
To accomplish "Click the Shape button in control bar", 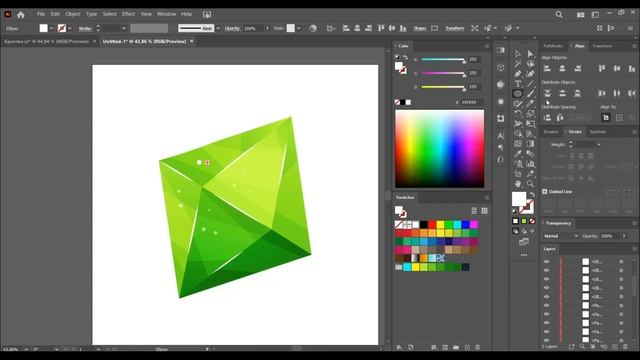I will click(420, 28).
